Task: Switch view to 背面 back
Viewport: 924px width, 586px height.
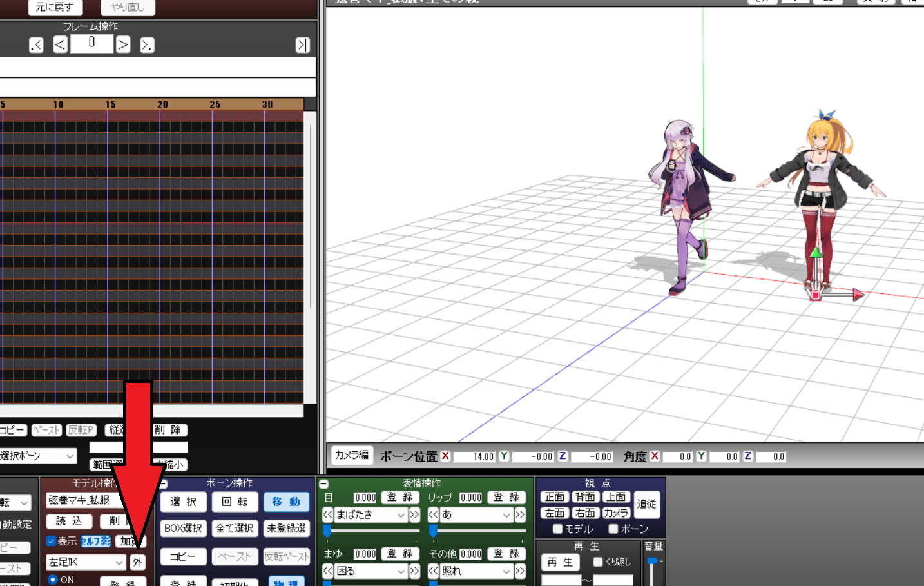Action: (x=585, y=496)
